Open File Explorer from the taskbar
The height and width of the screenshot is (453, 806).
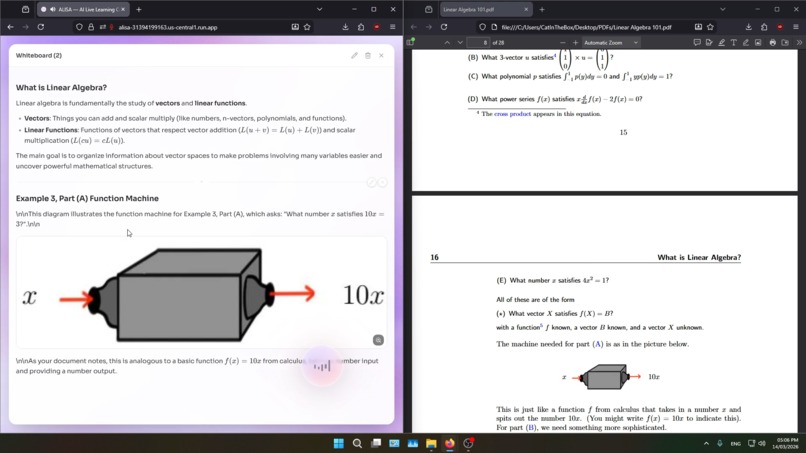(431, 443)
